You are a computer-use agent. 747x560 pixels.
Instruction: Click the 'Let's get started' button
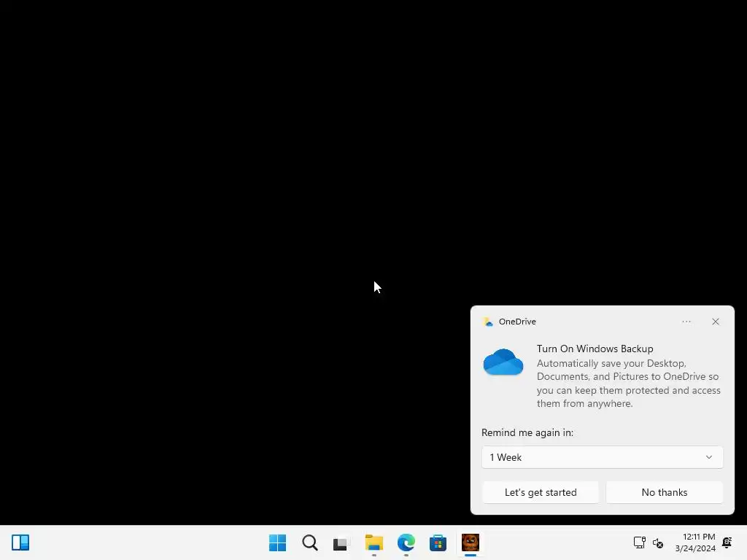click(x=541, y=492)
